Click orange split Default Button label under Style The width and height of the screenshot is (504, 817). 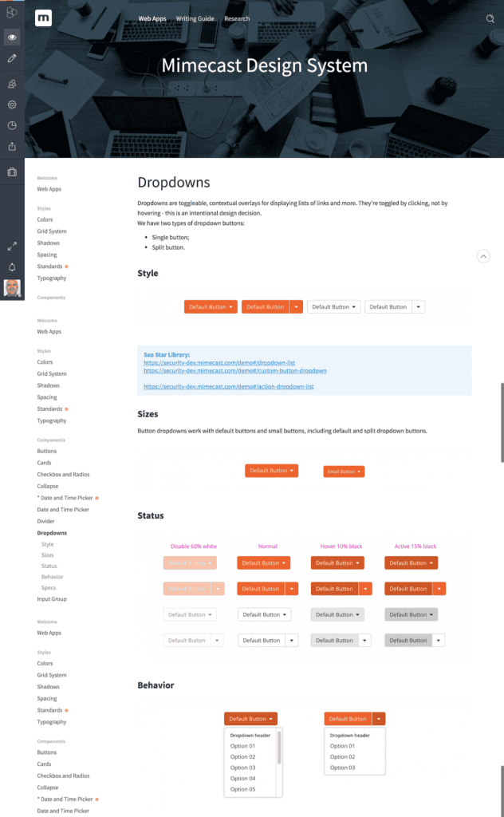(265, 307)
